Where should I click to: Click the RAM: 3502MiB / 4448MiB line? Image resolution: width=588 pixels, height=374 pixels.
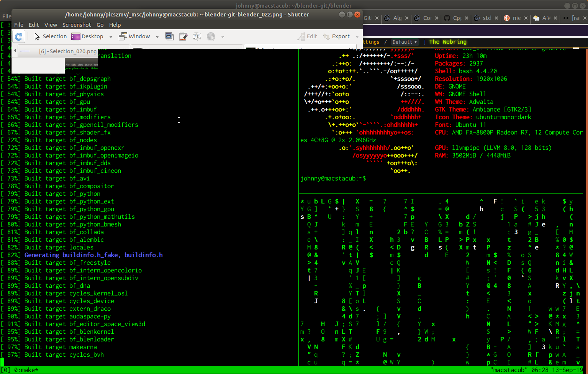pyautogui.click(x=473, y=156)
